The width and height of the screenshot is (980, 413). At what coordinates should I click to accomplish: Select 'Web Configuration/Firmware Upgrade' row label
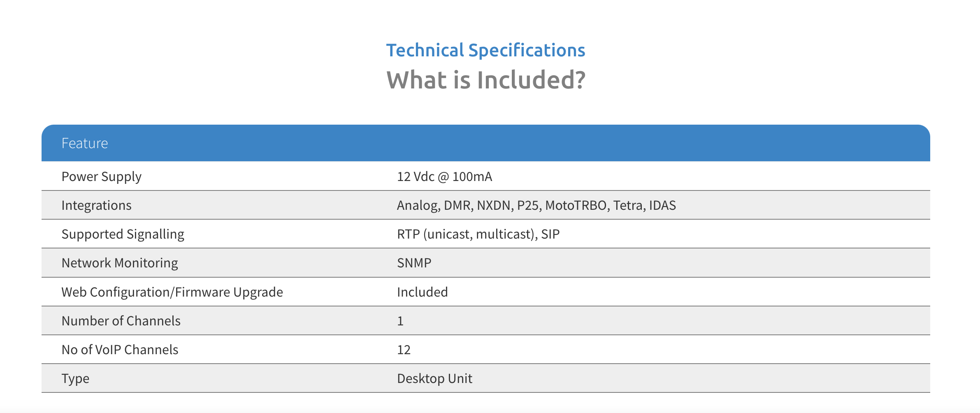172,292
